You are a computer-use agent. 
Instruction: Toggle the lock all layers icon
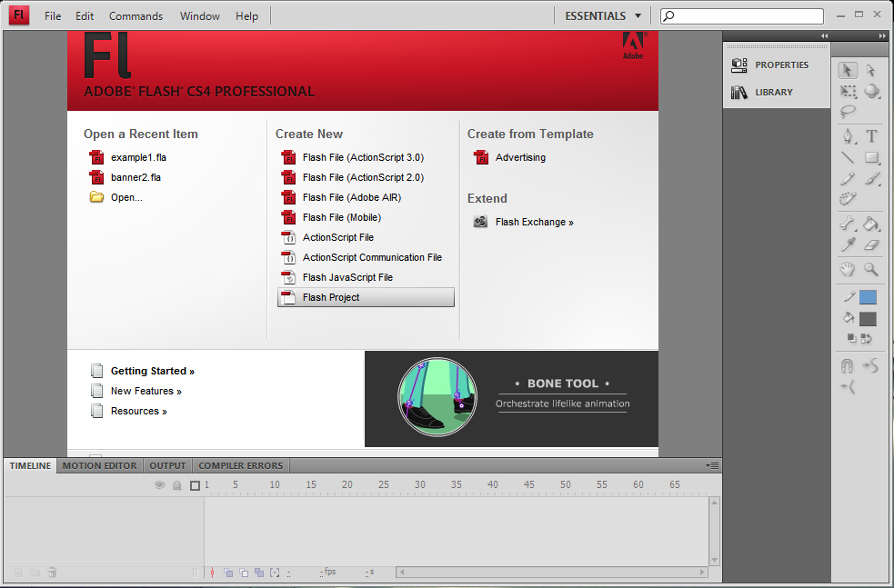[177, 485]
